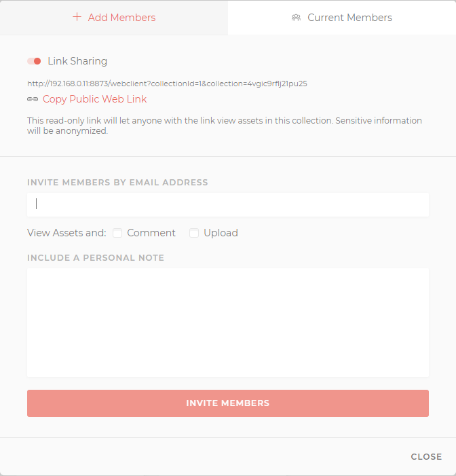Screen dimensions: 456x476
Task: Copy Public Web Link
Action: (x=94, y=99)
